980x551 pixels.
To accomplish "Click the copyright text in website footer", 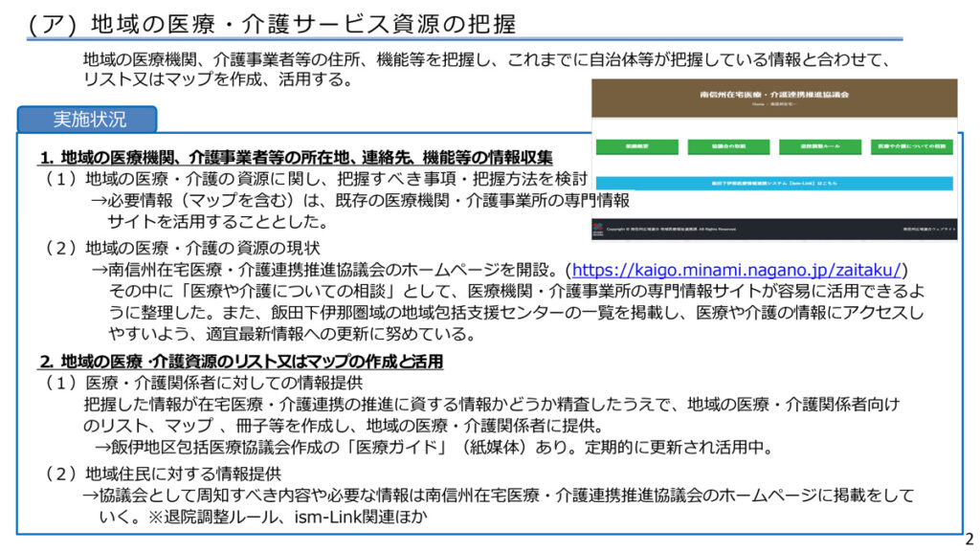I will click(670, 230).
